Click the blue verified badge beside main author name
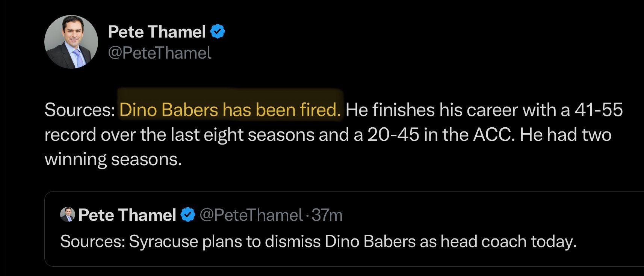Image resolution: width=644 pixels, height=276 pixels. 217,32
